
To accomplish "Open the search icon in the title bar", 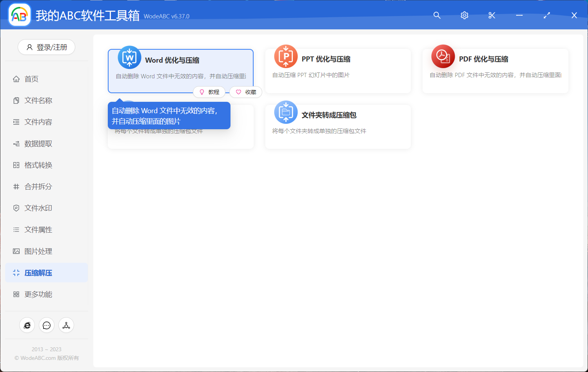I will (437, 15).
